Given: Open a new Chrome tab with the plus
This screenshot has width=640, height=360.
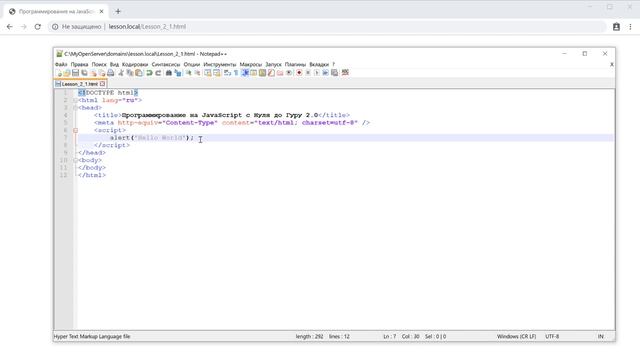Looking at the screenshot, I should point(118,11).
